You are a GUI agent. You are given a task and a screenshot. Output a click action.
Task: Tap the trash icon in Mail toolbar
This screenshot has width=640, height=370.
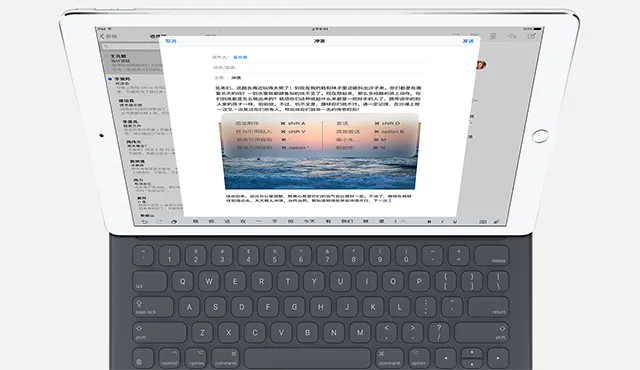click(493, 36)
